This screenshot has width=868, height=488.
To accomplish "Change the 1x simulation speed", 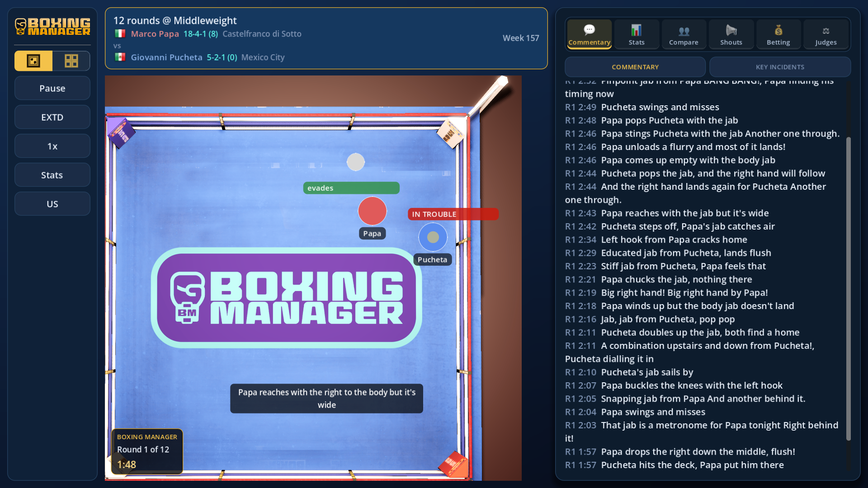I will point(52,146).
